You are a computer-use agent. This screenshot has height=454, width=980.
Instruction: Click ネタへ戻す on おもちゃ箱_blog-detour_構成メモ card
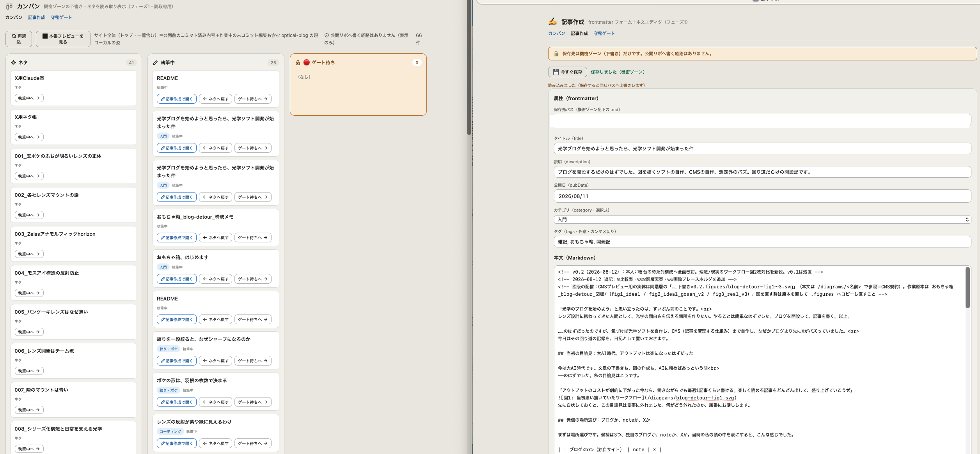[215, 238]
